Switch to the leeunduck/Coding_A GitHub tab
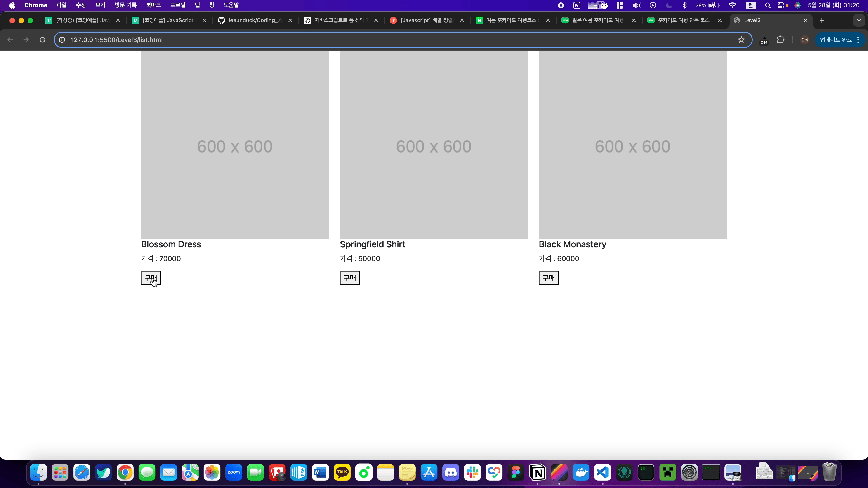This screenshot has width=868, height=488. coord(254,20)
